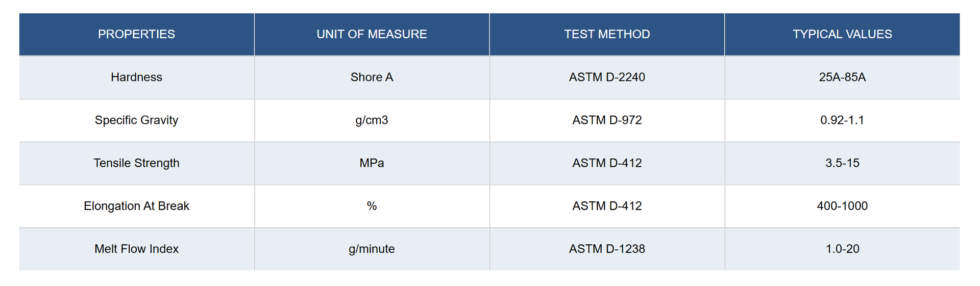
Task: Click the Tensile Strength property
Action: click(136, 163)
